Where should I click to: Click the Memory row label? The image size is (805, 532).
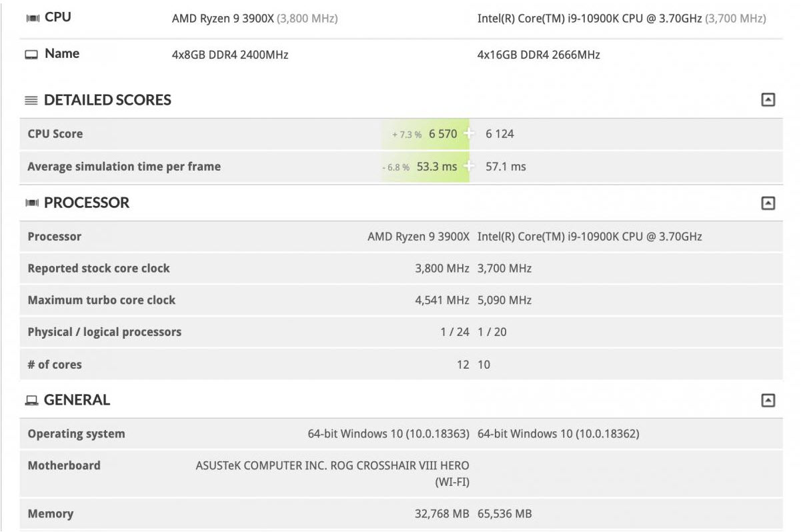[x=51, y=514]
